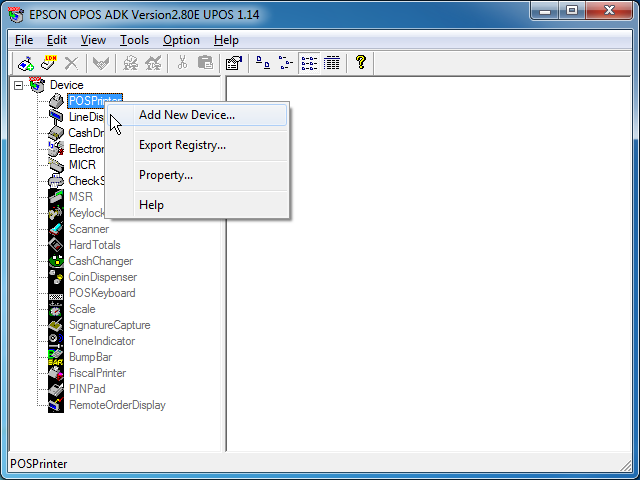Click the Add LDN (logical device name) toolbar icon
Screen dimensions: 640x480
[49, 63]
